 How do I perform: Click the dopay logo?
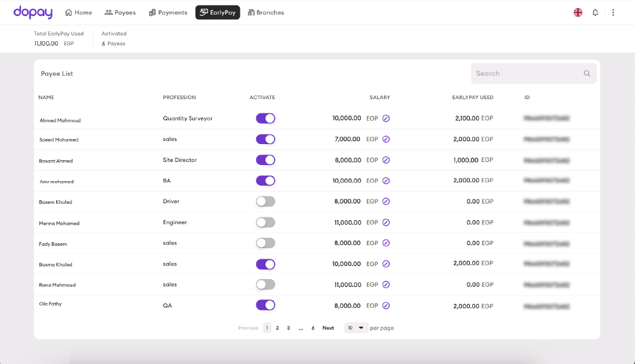click(35, 12)
